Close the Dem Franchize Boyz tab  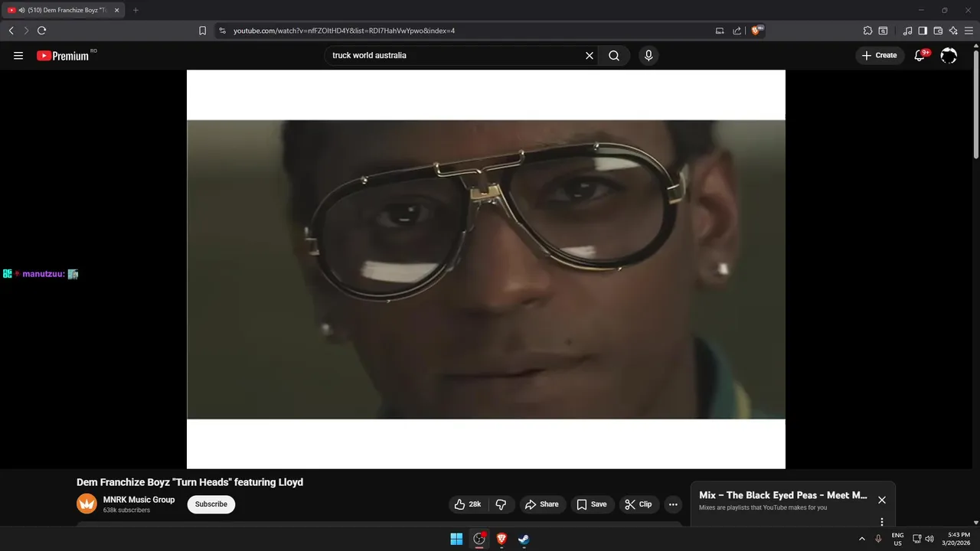pos(116,10)
